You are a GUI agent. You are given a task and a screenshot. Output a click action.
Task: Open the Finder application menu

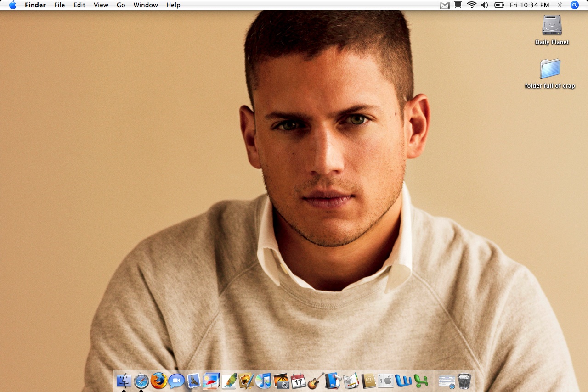click(35, 5)
